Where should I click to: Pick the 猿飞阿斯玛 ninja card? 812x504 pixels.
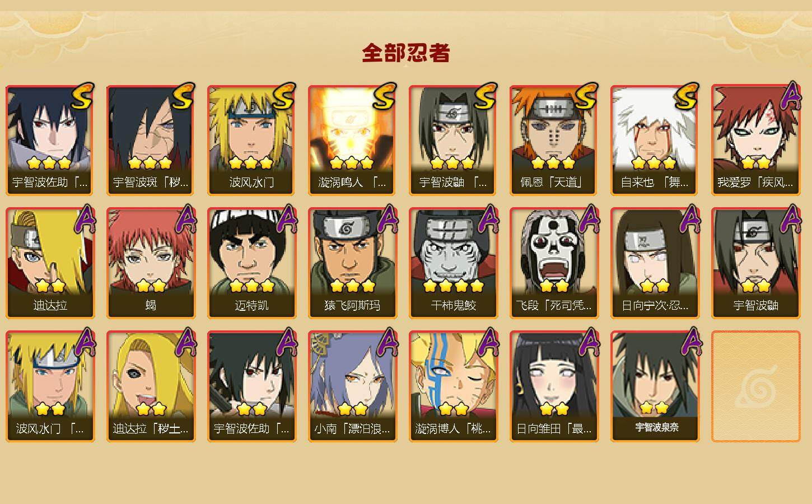tap(352, 263)
